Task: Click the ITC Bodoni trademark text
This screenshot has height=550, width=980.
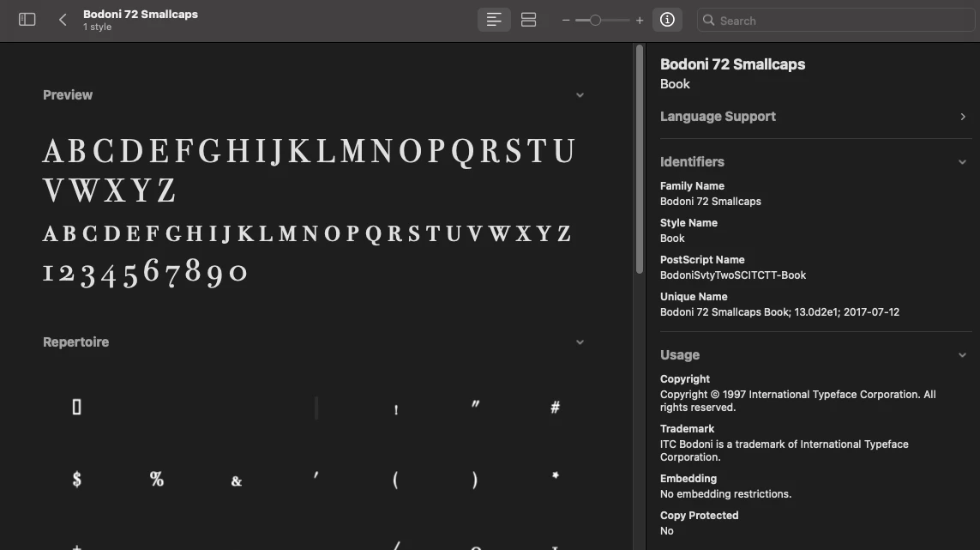Action: (785, 450)
